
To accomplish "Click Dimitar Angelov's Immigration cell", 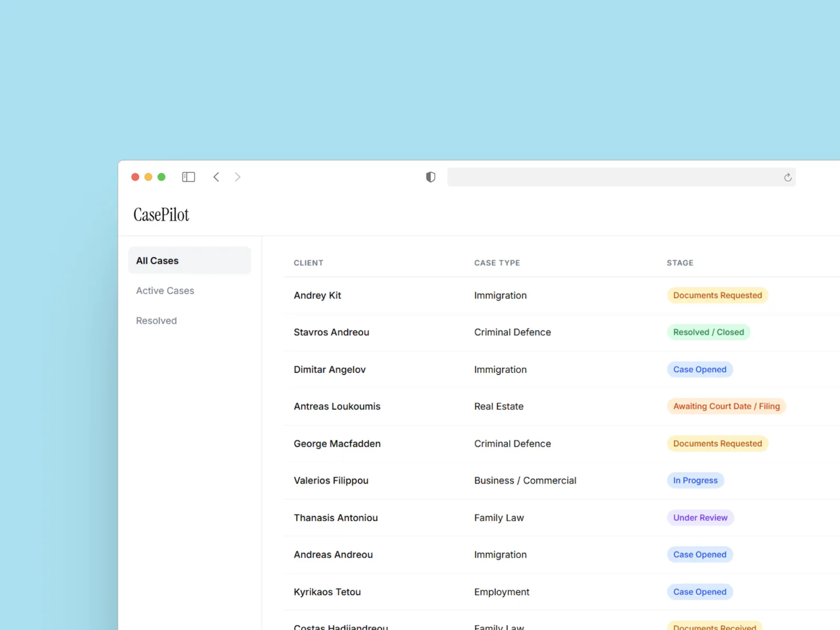I will tap(500, 369).
